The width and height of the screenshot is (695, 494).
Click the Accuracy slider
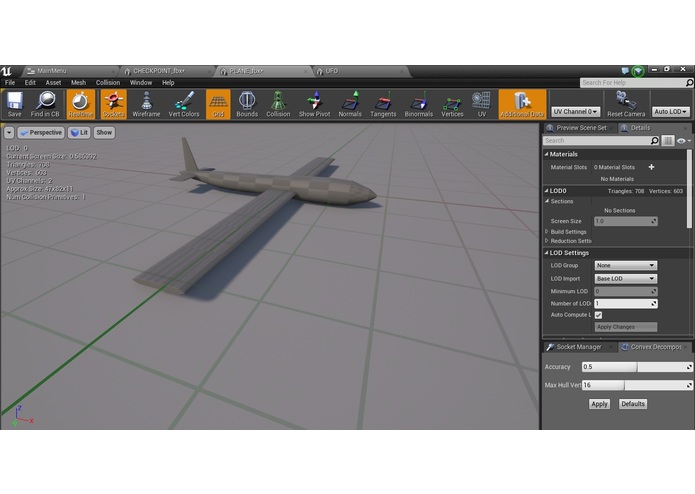tap(636, 367)
